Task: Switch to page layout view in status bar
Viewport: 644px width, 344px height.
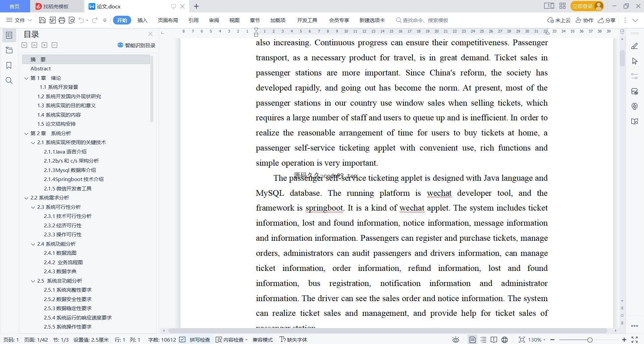Action: (472, 340)
